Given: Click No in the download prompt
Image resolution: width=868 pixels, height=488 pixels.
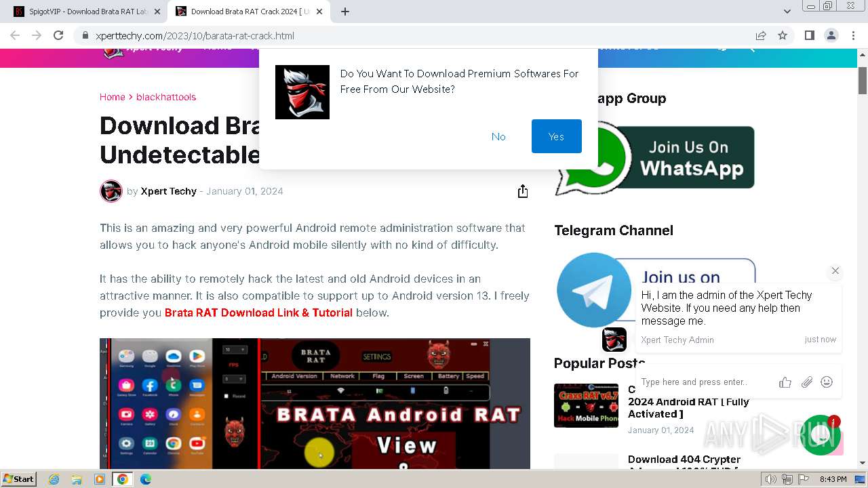Looking at the screenshot, I should pos(498,136).
